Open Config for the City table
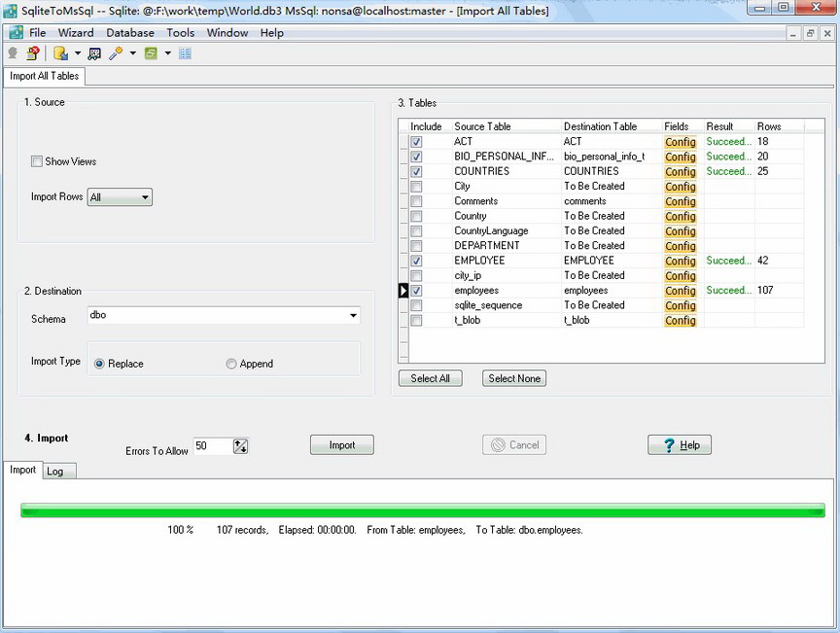Image resolution: width=840 pixels, height=633 pixels. point(680,187)
